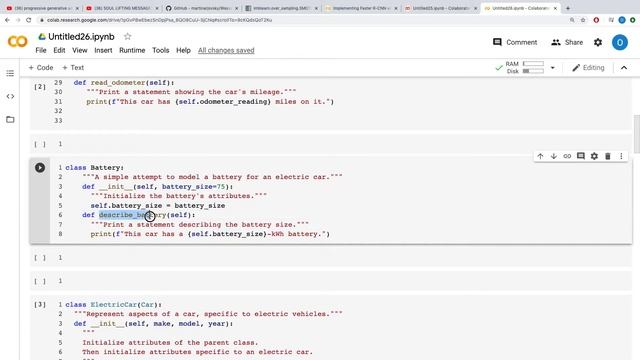Collapse the header with chevron
Image resolution: width=640 pixels, height=360 pixels.
[x=624, y=68]
